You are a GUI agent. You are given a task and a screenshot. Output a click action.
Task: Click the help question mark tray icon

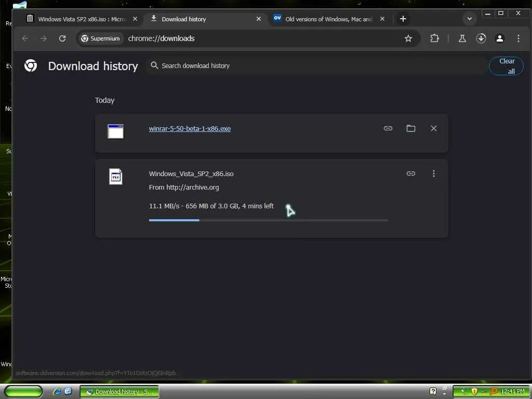[433, 392]
